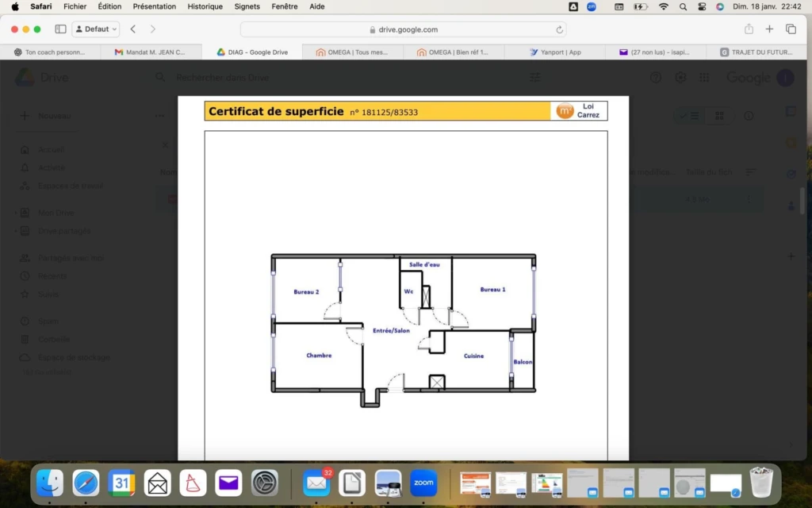This screenshot has height=508, width=812.
Task: Open Control Center from the menu bar
Action: [x=702, y=6]
